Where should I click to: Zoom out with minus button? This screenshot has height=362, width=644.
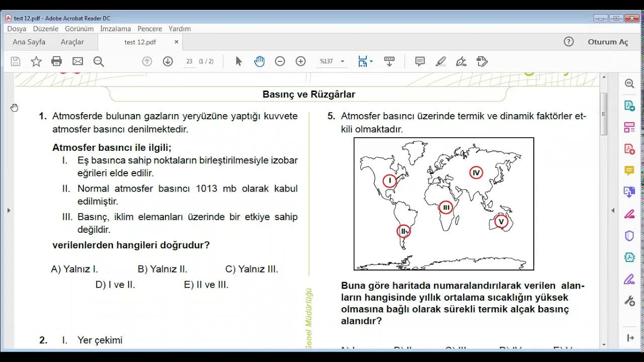[x=280, y=61]
